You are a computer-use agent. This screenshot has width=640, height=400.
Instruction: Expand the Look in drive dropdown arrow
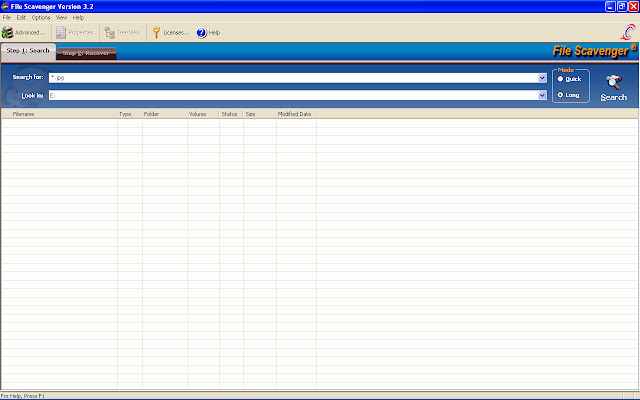click(542, 95)
